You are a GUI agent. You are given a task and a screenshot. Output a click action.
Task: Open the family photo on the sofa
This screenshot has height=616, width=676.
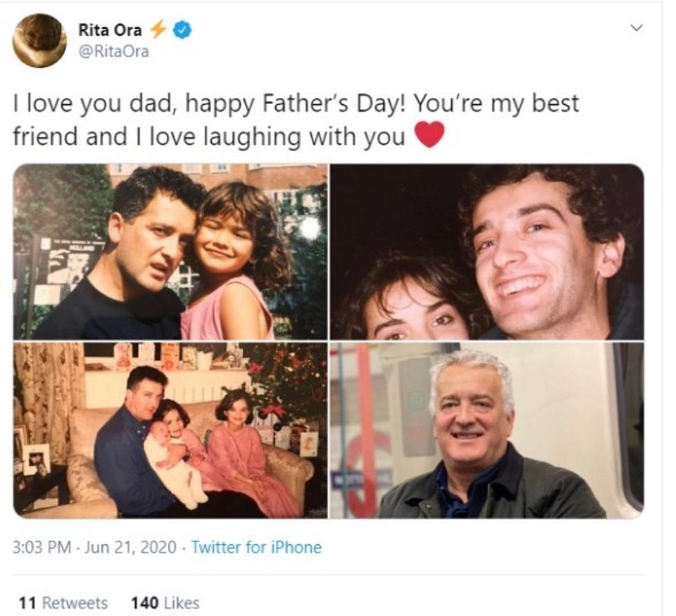pyautogui.click(x=170, y=430)
